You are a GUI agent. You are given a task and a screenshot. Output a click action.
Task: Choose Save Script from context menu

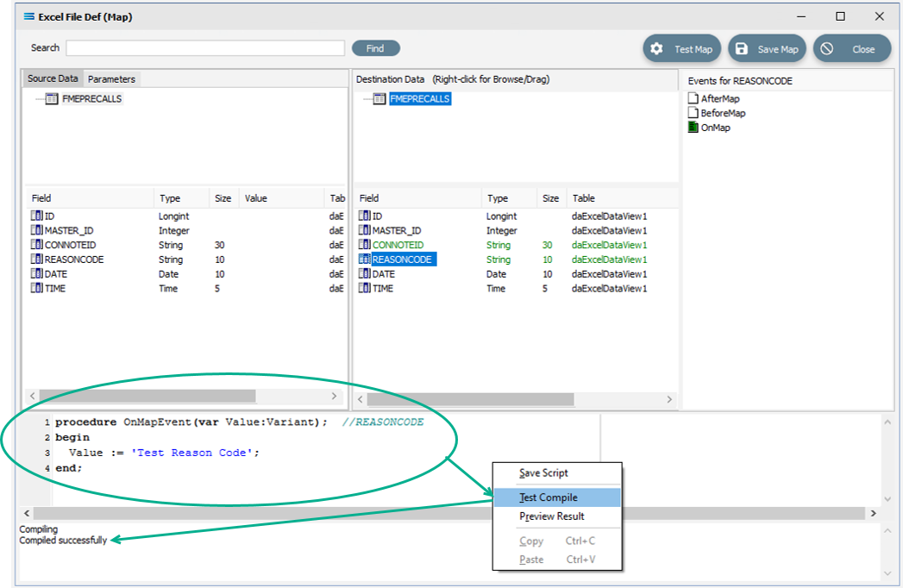click(x=557, y=472)
